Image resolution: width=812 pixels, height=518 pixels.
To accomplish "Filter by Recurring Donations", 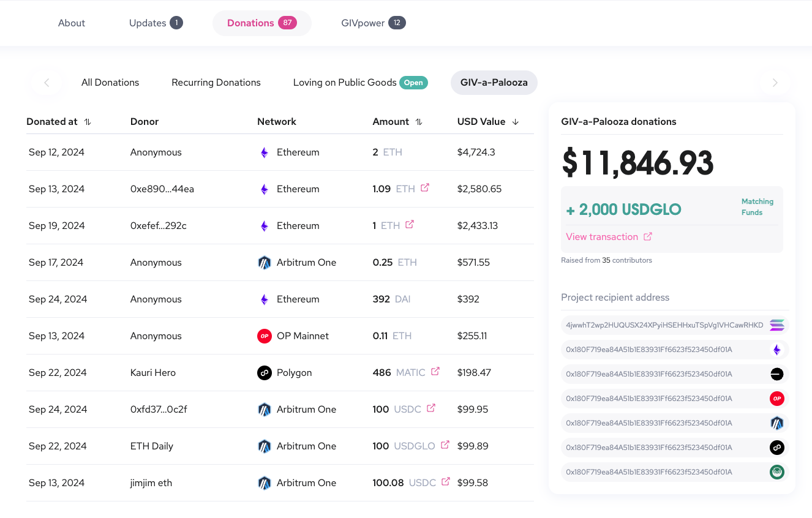I will tap(216, 83).
